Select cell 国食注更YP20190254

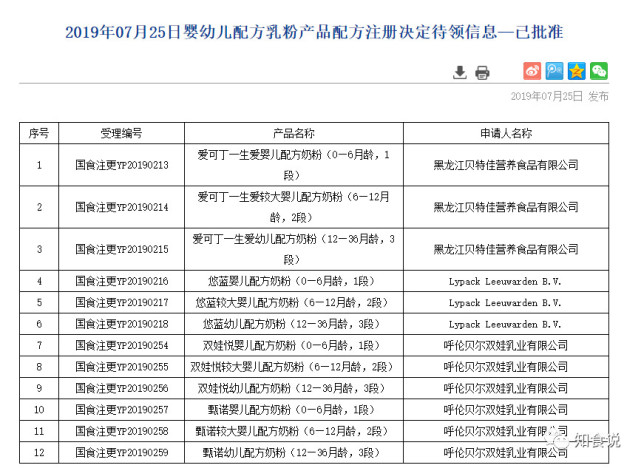[x=121, y=345]
